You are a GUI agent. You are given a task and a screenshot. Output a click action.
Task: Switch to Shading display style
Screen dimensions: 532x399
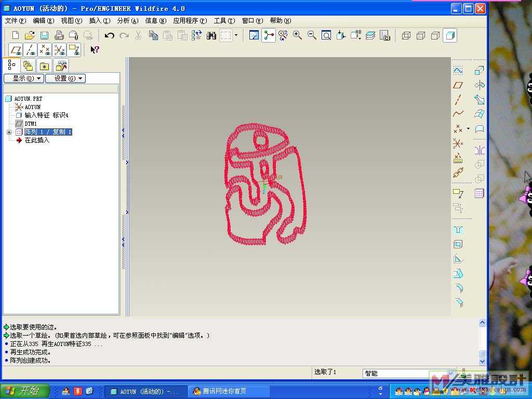coord(450,35)
